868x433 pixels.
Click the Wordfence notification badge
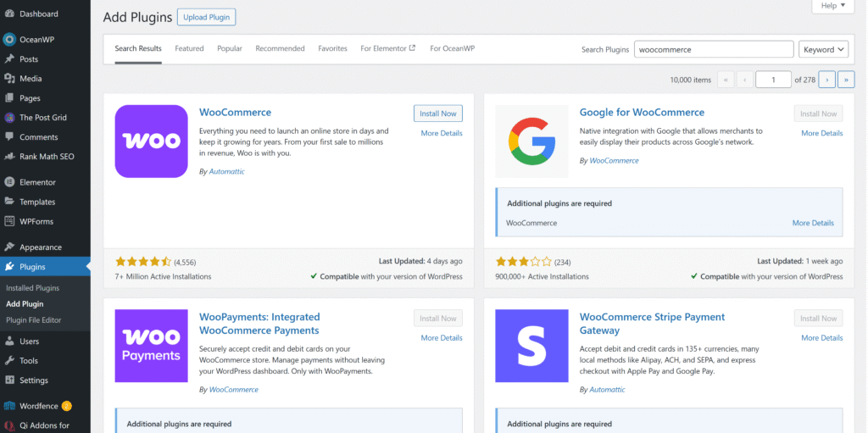point(66,406)
